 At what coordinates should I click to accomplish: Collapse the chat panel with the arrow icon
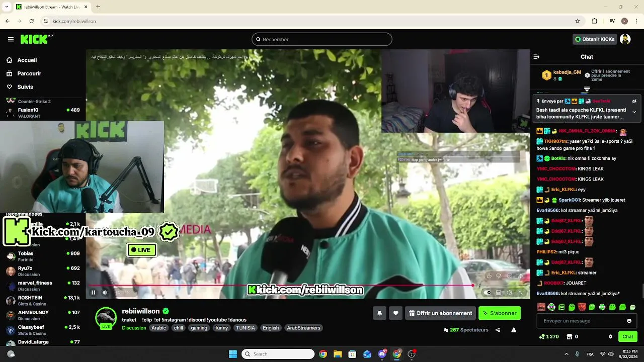click(536, 57)
